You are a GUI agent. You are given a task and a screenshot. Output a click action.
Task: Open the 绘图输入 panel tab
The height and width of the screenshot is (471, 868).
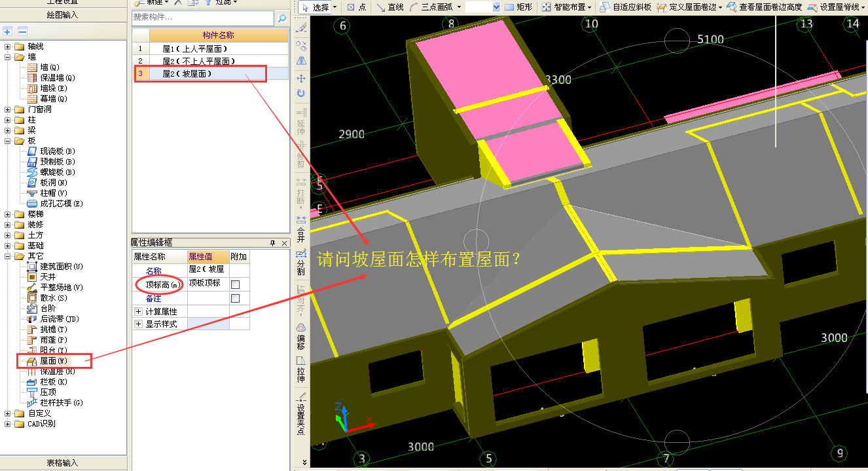[x=63, y=15]
